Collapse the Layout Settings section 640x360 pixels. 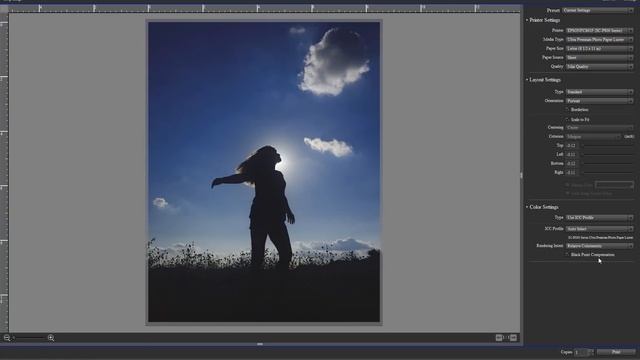click(527, 80)
